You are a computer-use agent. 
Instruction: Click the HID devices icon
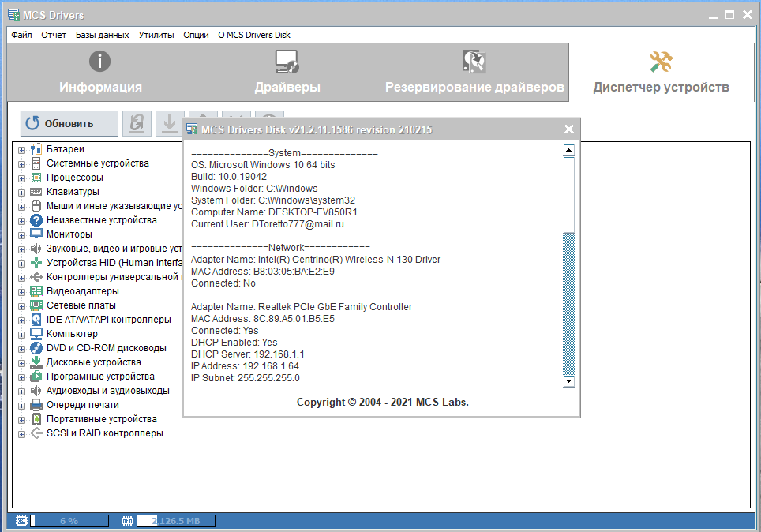point(36,263)
